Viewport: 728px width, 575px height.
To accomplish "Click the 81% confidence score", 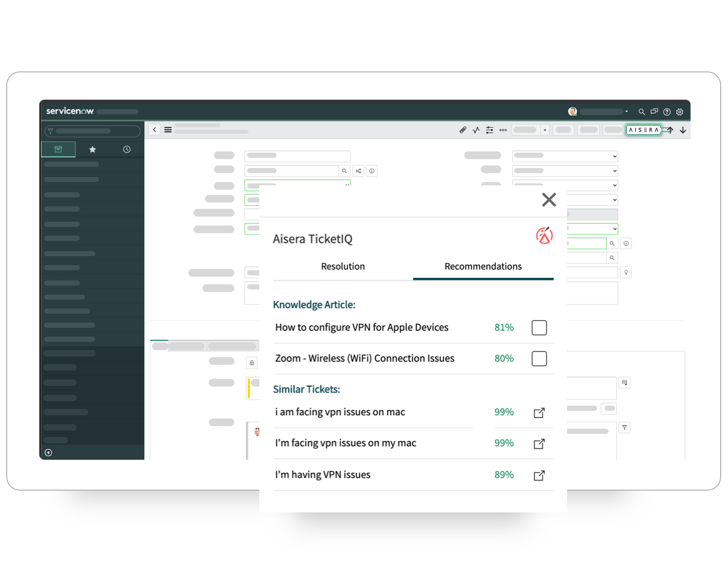I will (504, 328).
